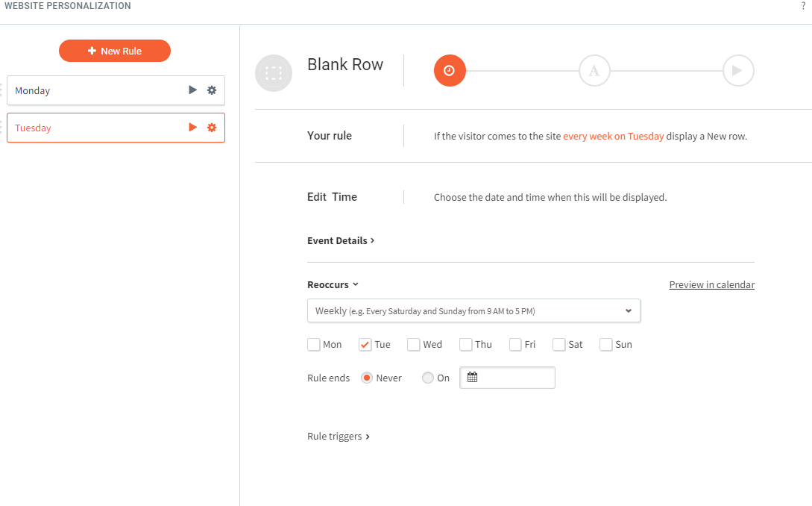This screenshot has height=506, width=812.
Task: Click the play icon on Monday rule
Action: click(x=192, y=90)
